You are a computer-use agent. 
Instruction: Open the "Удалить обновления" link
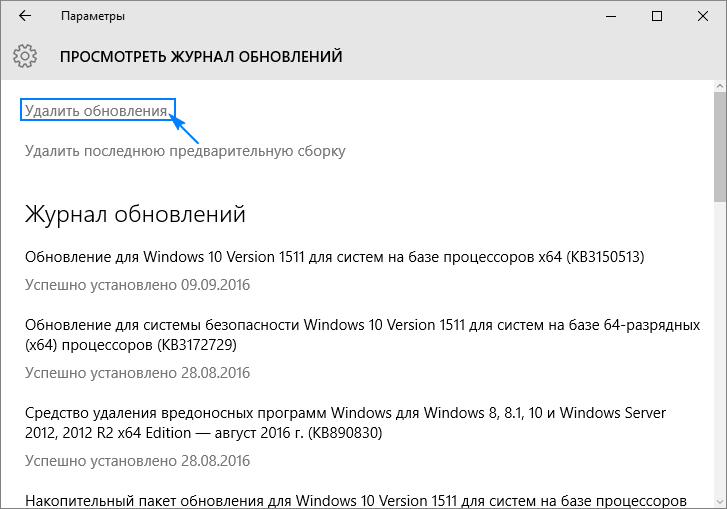tap(97, 110)
